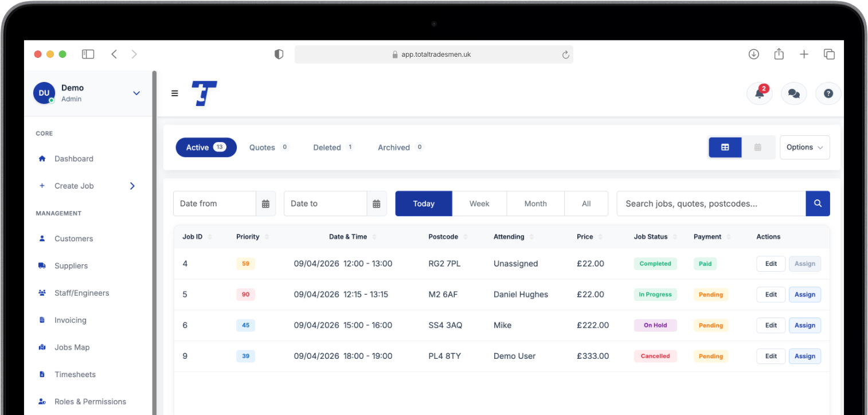Click Edit for job ID 5
Screen dimensions: 868x415
(771, 295)
